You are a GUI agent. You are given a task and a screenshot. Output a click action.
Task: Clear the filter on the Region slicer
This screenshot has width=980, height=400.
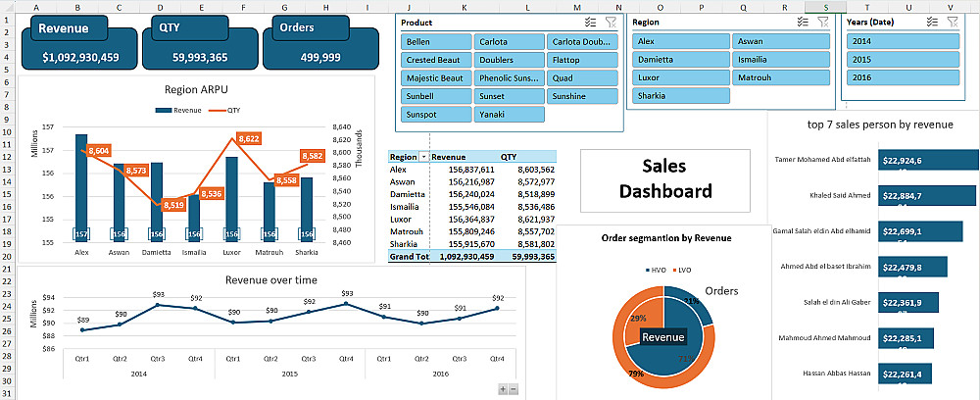tap(823, 22)
